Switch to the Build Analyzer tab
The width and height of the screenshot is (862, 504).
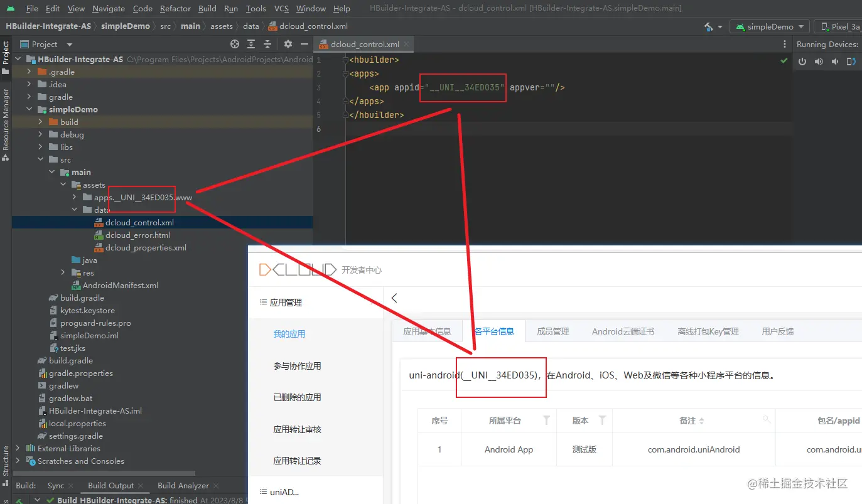183,486
